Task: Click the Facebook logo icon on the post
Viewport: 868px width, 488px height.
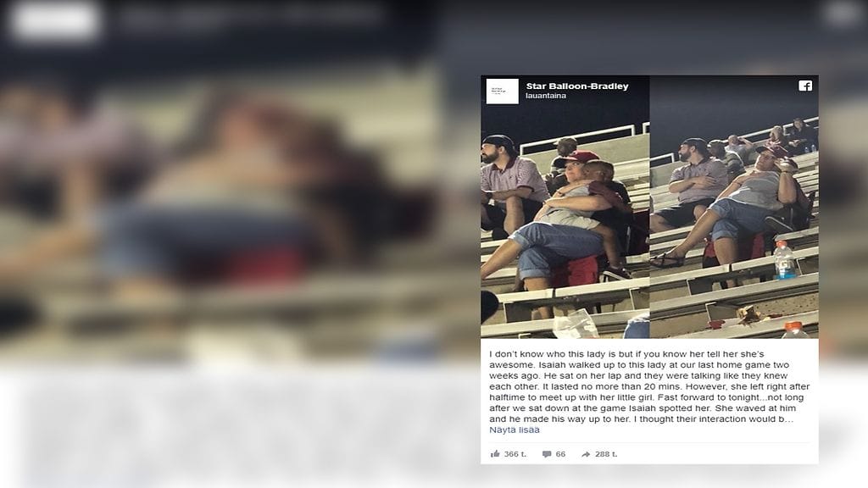Action: tap(805, 86)
